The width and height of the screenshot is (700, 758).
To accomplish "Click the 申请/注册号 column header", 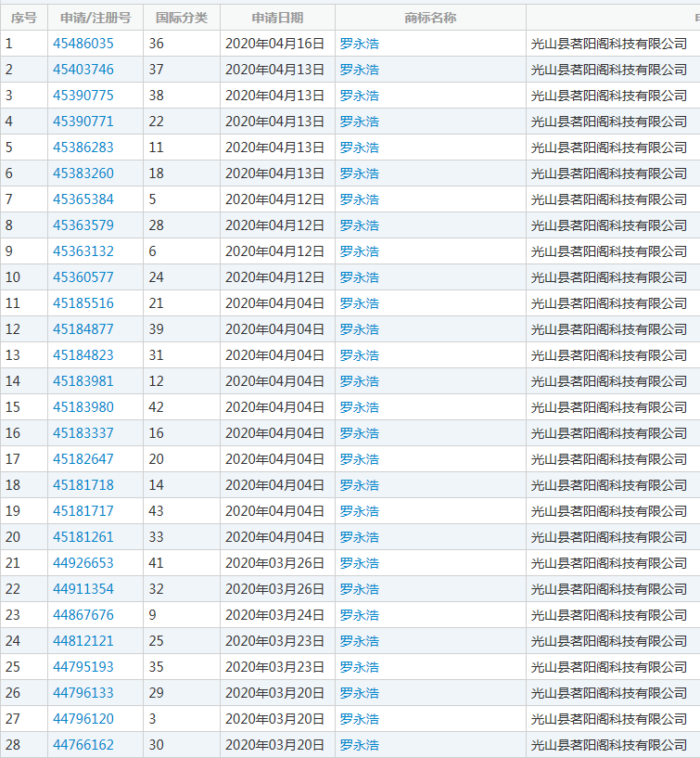I will 95,18.
